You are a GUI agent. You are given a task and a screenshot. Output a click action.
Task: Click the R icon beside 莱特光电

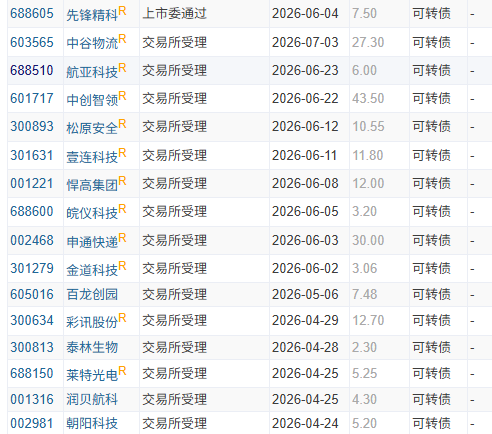coord(122,371)
